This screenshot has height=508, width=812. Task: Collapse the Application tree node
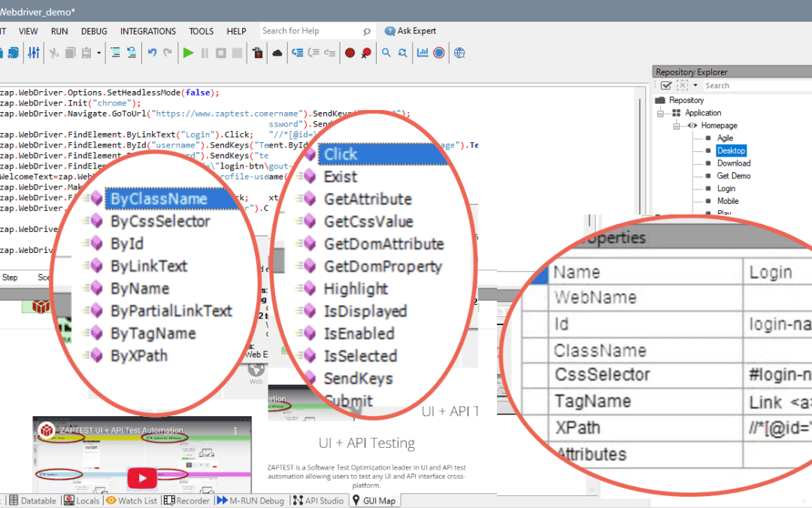pos(660,113)
